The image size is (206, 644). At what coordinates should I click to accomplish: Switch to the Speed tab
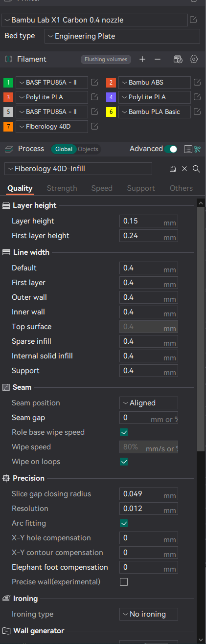tap(102, 188)
